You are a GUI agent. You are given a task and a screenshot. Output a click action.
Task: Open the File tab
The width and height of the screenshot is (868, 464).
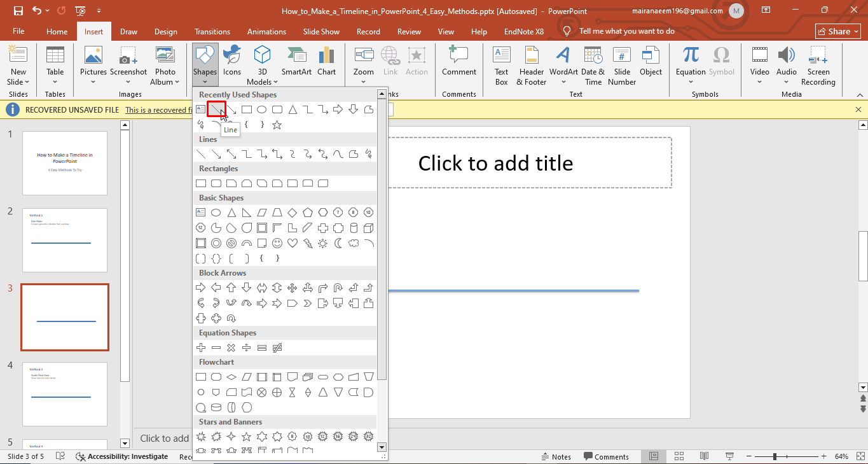[18, 31]
